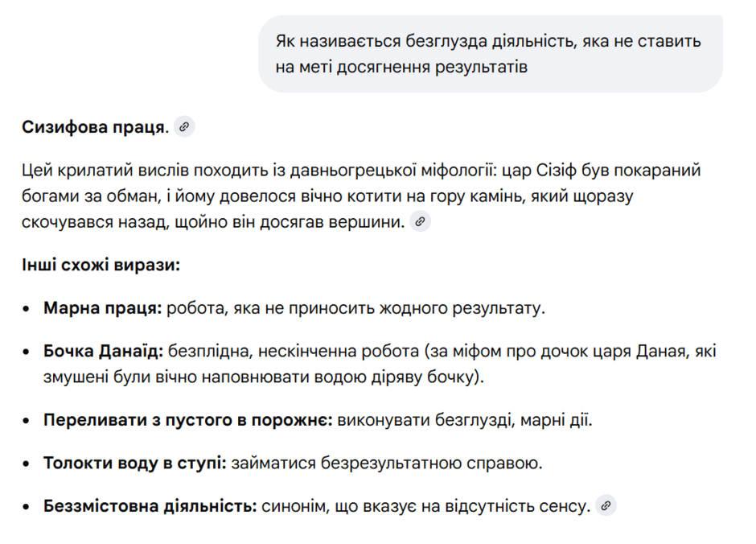Viewport: 756px width, 544px height.
Task: Click text "займатися безрезультатною справою"
Action: tap(387, 463)
